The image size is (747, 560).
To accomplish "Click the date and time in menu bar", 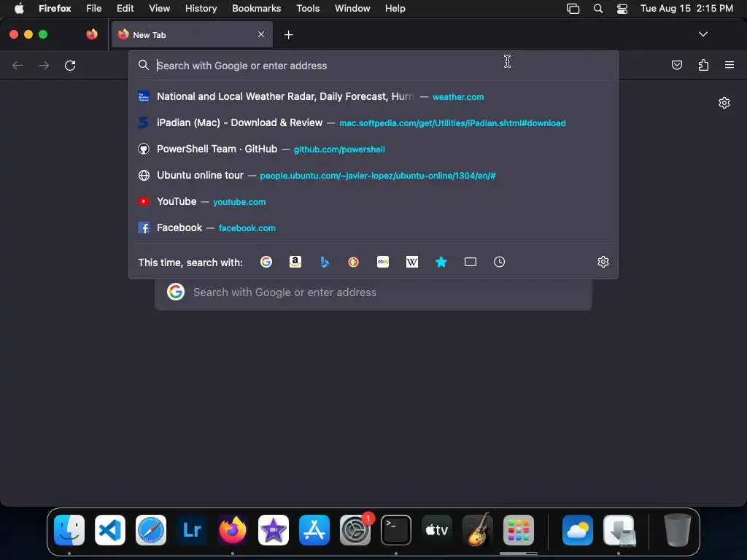I will [686, 8].
